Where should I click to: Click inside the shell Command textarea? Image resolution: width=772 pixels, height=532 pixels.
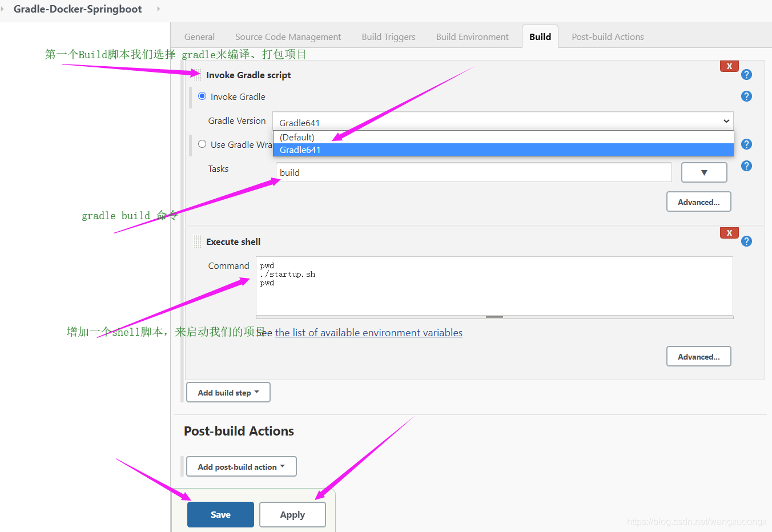494,285
